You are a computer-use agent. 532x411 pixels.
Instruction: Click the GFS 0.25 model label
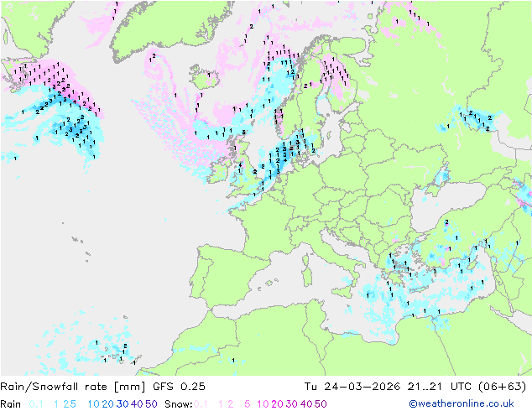coord(179,387)
